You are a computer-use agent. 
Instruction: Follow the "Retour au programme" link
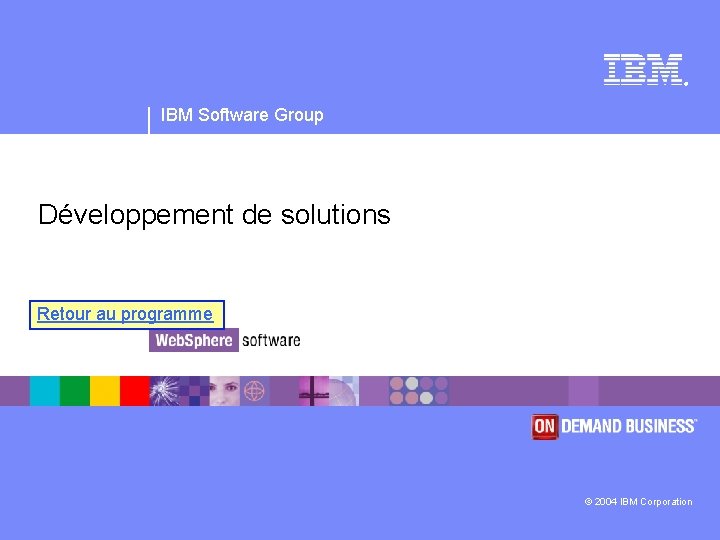coord(125,314)
